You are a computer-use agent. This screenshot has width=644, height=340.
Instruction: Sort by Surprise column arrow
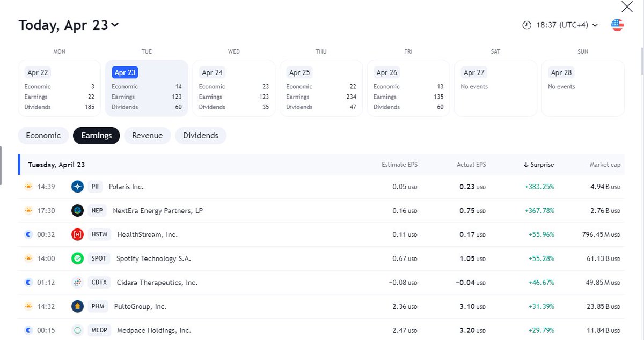click(x=526, y=165)
